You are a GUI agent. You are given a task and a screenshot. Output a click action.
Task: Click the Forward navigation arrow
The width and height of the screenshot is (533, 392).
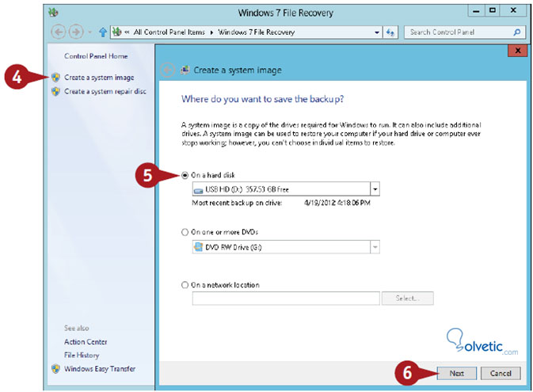[76, 32]
